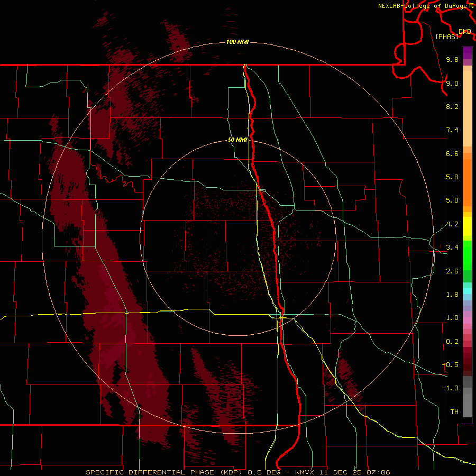
Task: Select the 2.6 legend value
Action: click(x=452, y=271)
